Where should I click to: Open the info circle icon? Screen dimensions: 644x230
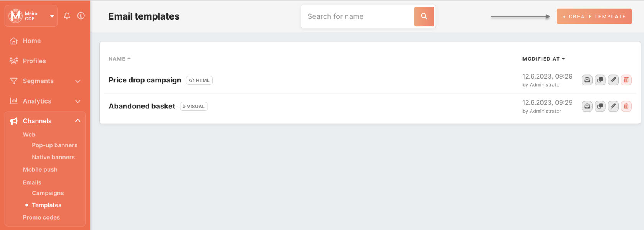click(x=81, y=16)
